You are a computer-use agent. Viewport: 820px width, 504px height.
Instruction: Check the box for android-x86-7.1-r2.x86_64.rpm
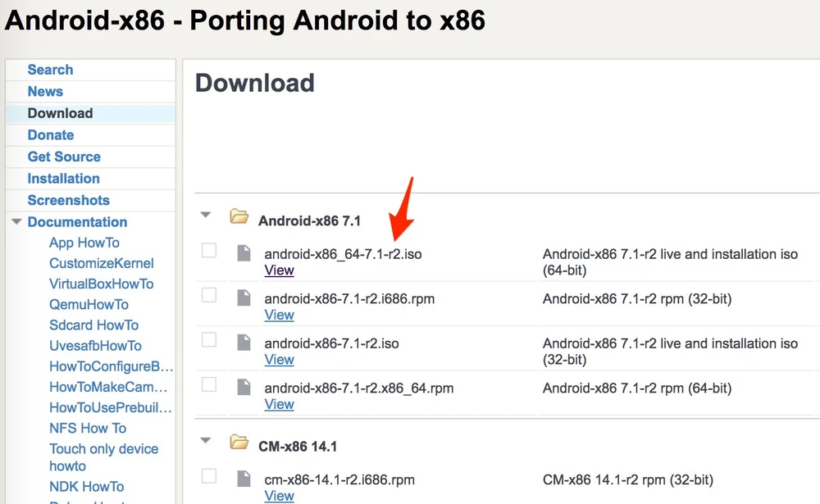[209, 384]
